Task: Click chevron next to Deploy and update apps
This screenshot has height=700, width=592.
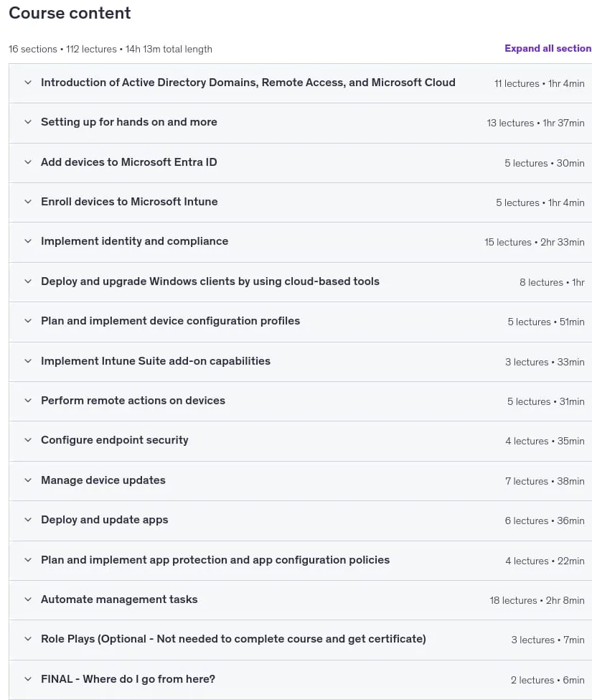Action: coord(28,520)
